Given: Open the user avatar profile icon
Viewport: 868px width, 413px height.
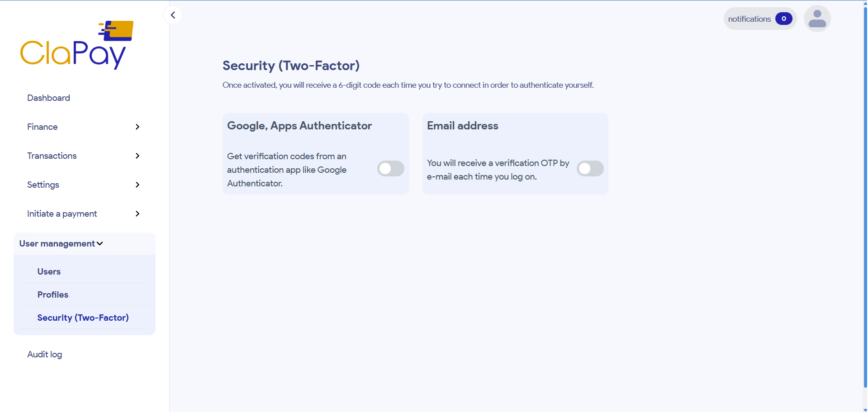Looking at the screenshot, I should coord(817,19).
